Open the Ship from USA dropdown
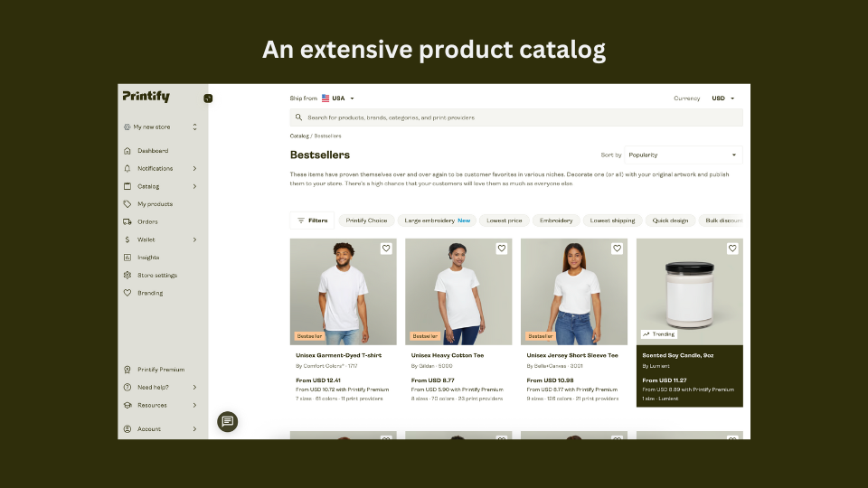 tap(338, 99)
